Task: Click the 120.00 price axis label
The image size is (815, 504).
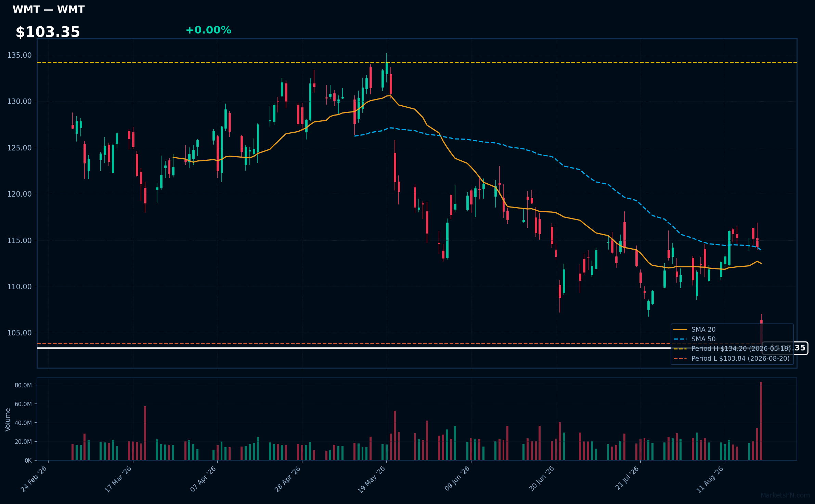Action: [20, 194]
